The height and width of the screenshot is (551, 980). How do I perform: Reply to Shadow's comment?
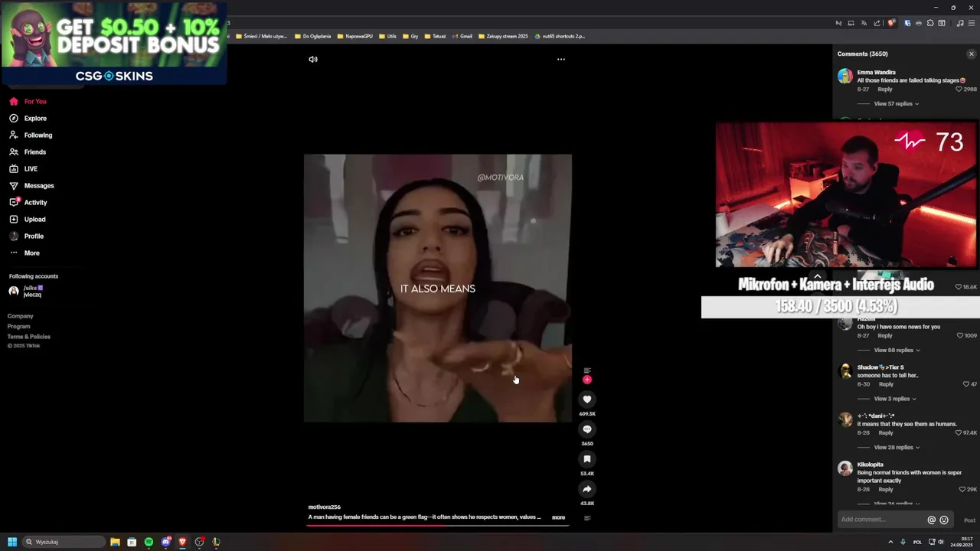[x=886, y=384]
